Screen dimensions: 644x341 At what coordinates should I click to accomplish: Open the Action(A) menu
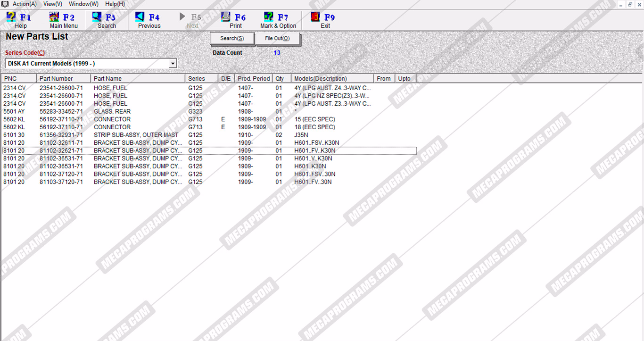pyautogui.click(x=25, y=4)
